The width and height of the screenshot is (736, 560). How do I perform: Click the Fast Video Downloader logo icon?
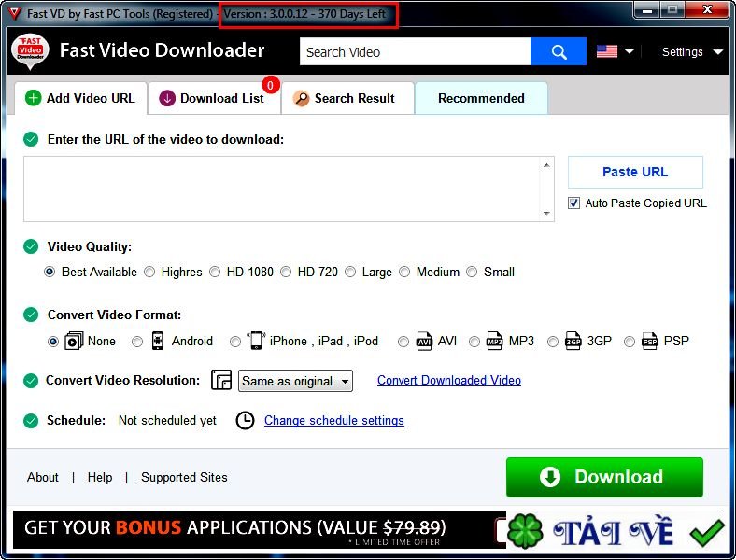[30, 51]
